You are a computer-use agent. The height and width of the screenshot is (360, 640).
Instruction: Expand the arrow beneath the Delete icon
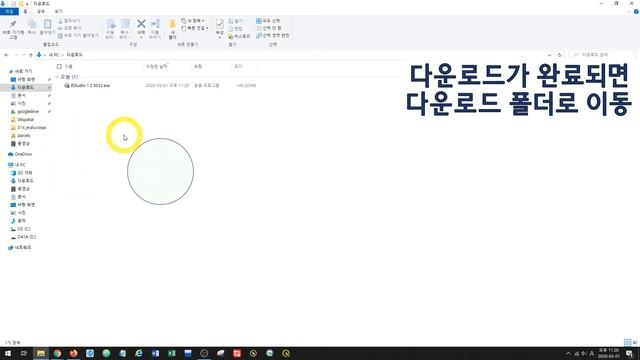(x=141, y=38)
